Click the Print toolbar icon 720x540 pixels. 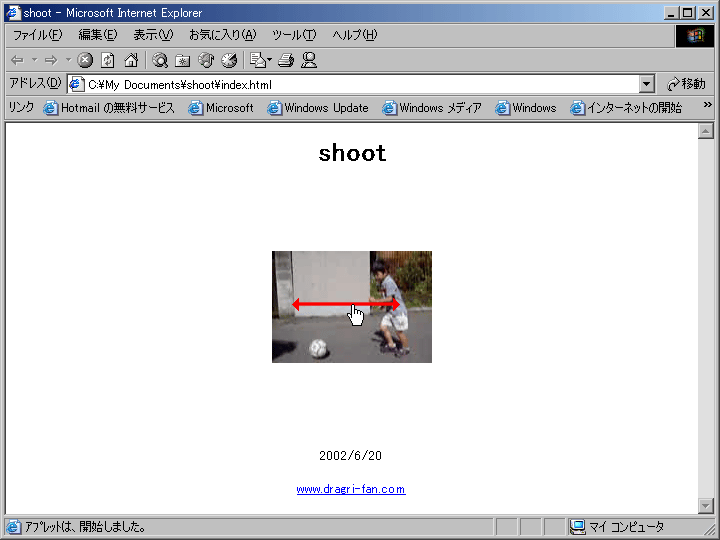[286, 60]
